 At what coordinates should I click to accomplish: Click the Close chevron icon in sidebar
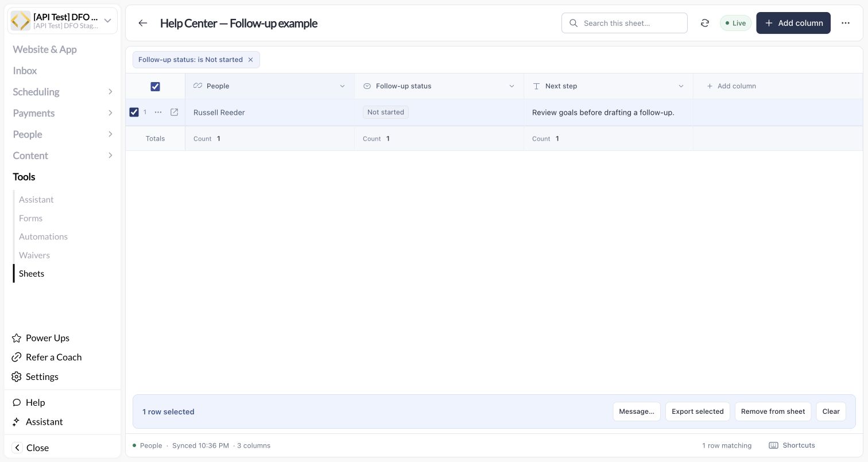[17, 448]
